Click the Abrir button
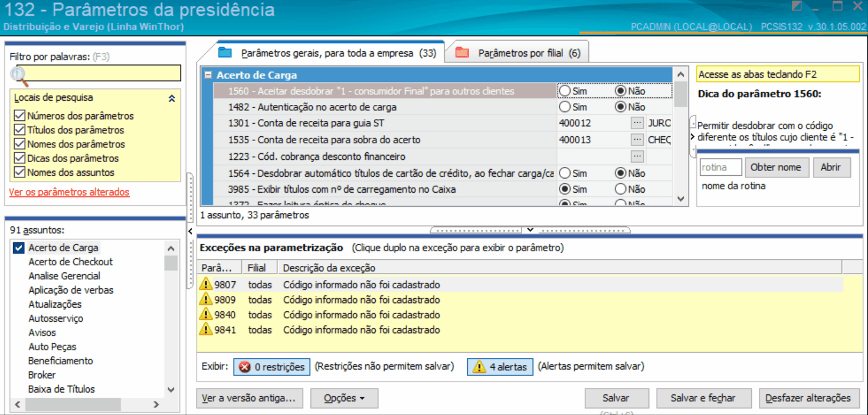Image resolution: width=868 pixels, height=415 pixels. [x=831, y=167]
